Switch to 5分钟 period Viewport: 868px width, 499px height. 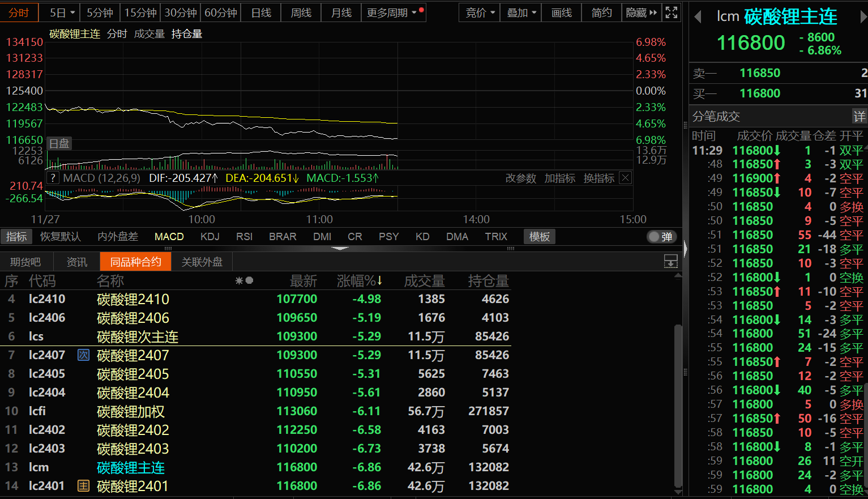click(100, 12)
